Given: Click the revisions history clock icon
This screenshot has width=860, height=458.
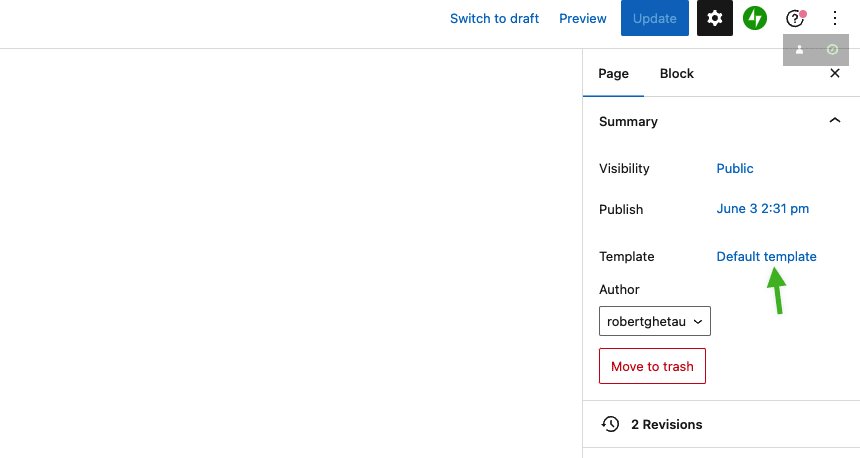Looking at the screenshot, I should click(610, 424).
